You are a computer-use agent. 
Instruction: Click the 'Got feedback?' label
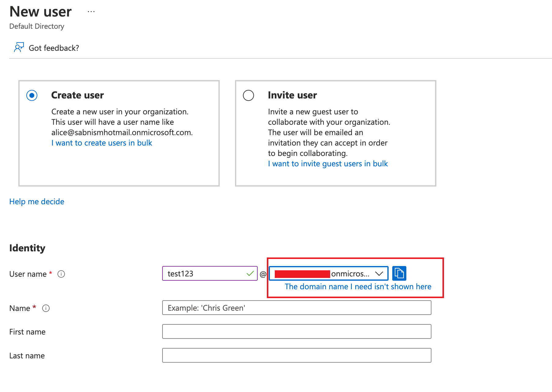[54, 48]
